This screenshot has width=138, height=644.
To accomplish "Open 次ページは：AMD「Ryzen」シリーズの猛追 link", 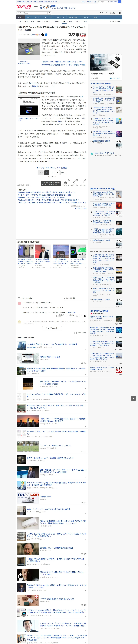I will [x=52, y=168].
